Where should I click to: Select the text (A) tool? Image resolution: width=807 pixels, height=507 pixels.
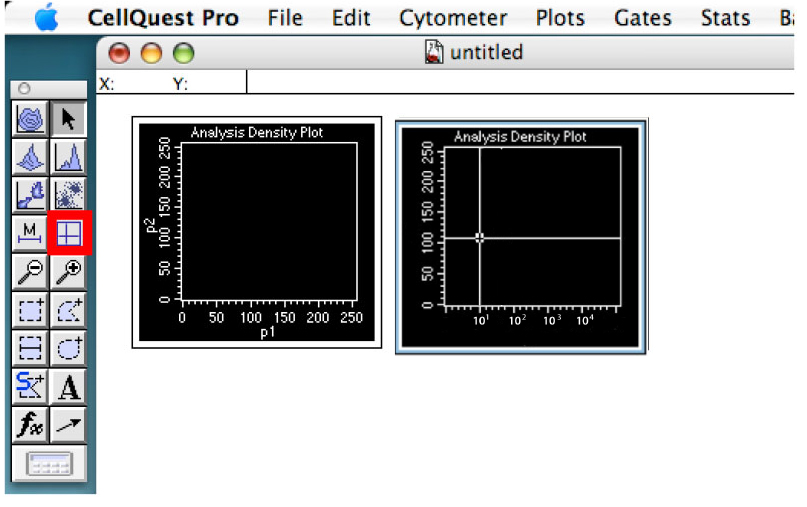[x=68, y=387]
